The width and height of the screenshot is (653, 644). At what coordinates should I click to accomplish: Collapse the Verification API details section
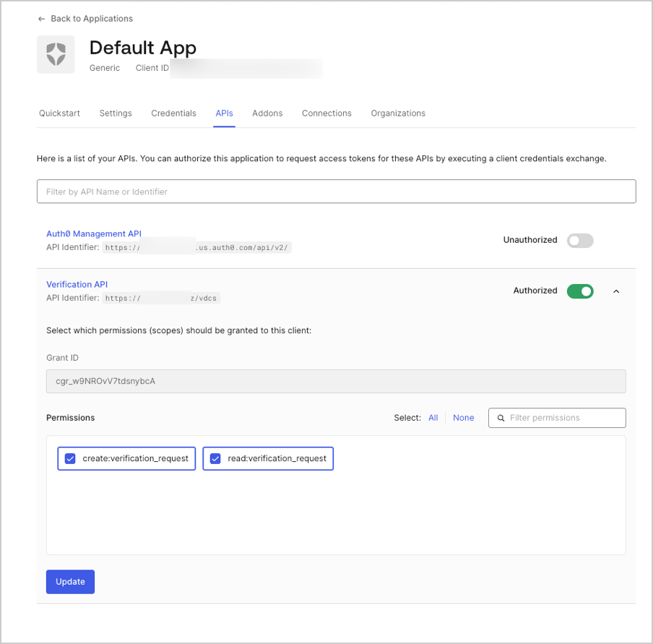[616, 291]
